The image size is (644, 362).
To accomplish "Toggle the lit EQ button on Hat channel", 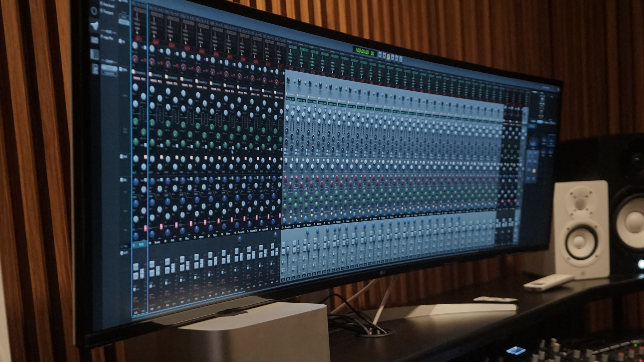I will (176, 225).
